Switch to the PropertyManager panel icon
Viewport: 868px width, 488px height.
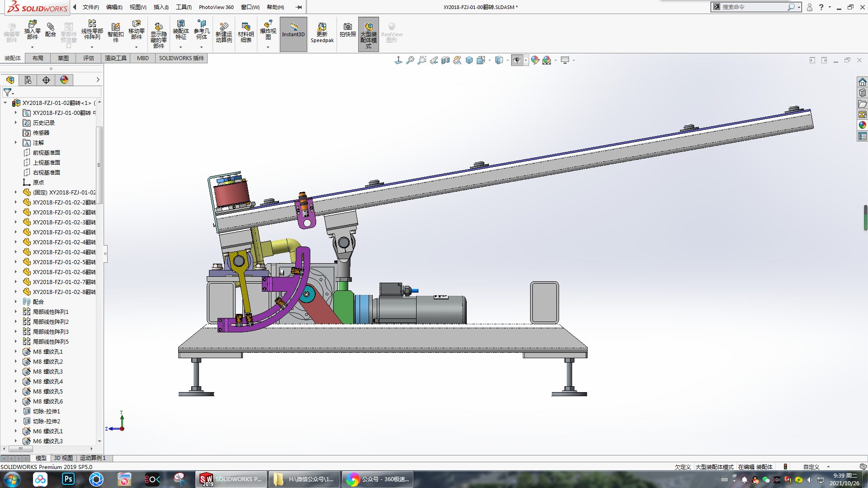coord(28,80)
